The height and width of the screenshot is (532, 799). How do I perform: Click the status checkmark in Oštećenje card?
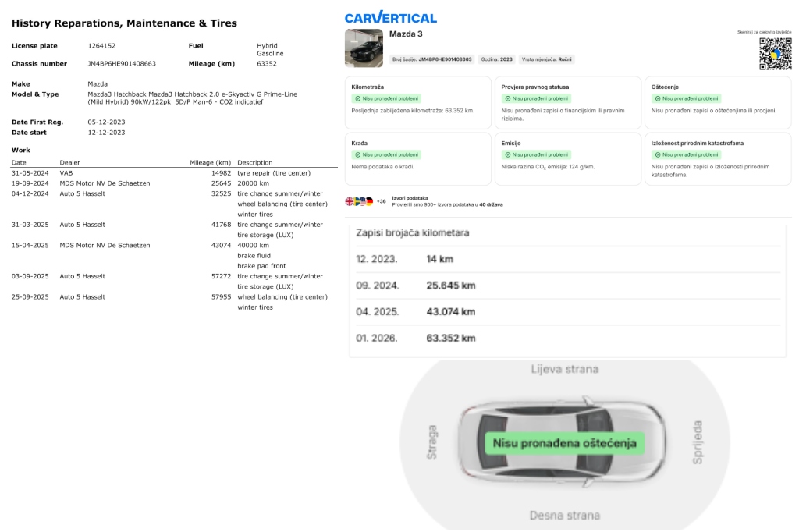click(x=657, y=99)
